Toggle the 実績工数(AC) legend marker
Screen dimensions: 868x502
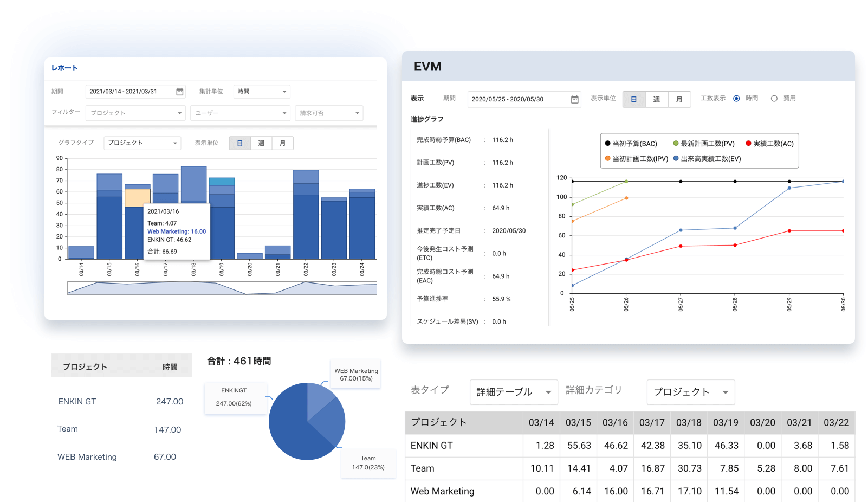pos(748,144)
